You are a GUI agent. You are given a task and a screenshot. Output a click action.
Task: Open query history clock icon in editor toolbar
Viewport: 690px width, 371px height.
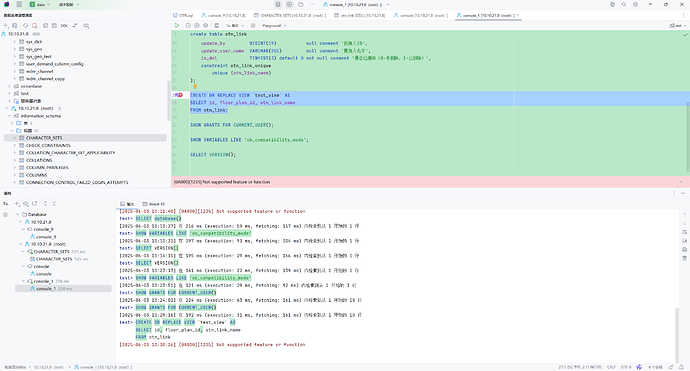click(188, 26)
